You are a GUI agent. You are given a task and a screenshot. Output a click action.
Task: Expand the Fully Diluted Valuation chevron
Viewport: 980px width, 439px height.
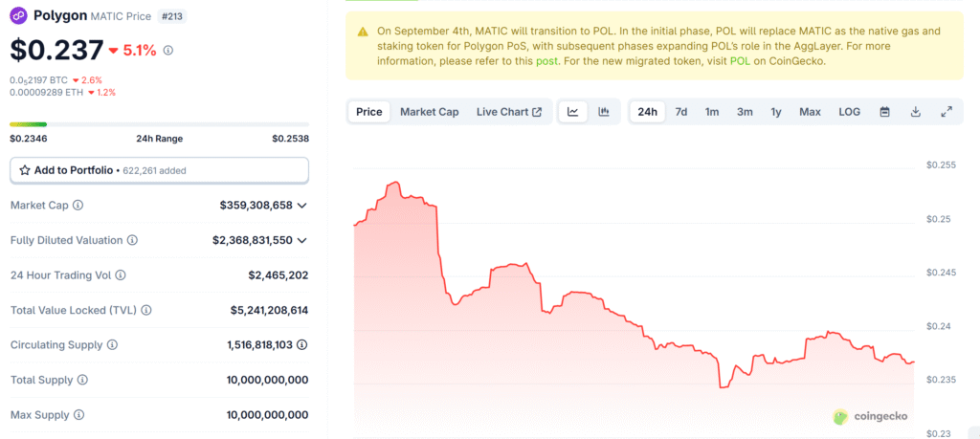302,240
